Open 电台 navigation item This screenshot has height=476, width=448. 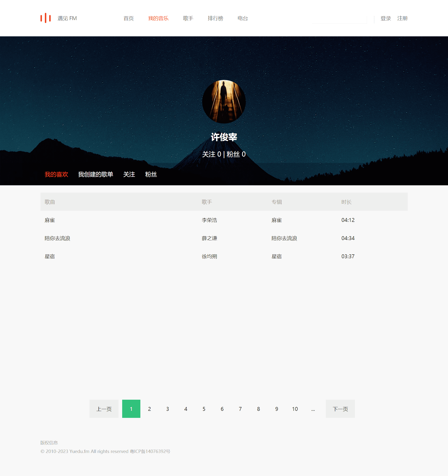pyautogui.click(x=243, y=18)
